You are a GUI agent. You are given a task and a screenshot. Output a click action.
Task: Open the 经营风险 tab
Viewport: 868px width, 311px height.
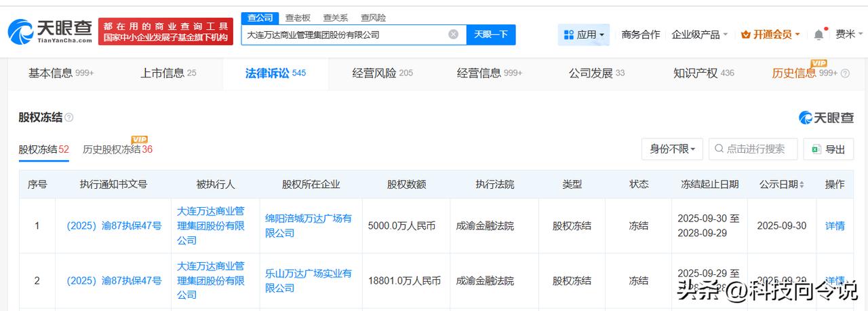pyautogui.click(x=382, y=73)
